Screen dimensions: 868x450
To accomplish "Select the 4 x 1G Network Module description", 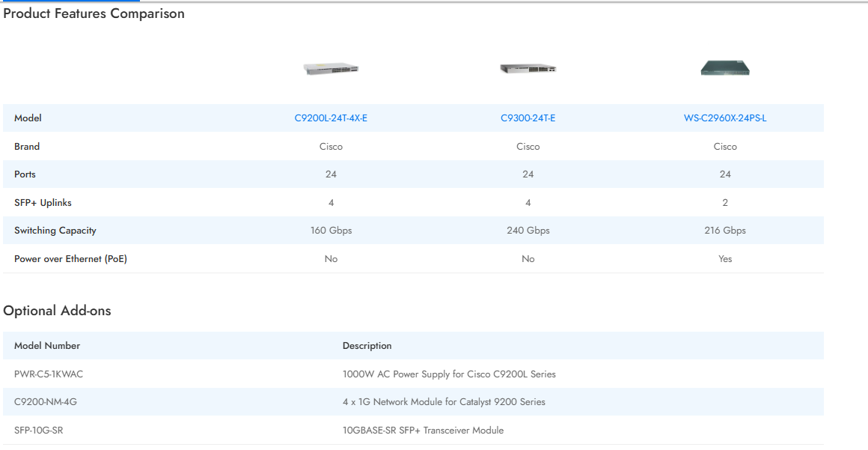I will (x=444, y=402).
